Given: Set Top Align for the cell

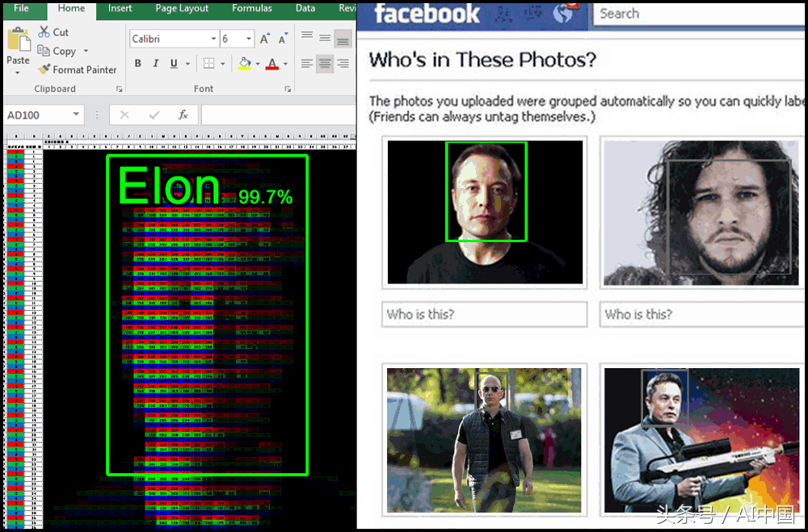Looking at the screenshot, I should click(x=307, y=36).
